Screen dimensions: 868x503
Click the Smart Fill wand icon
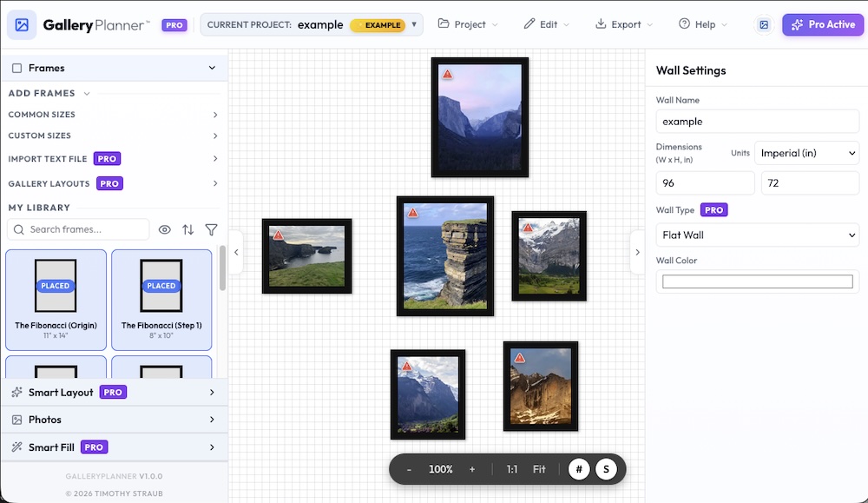click(16, 447)
